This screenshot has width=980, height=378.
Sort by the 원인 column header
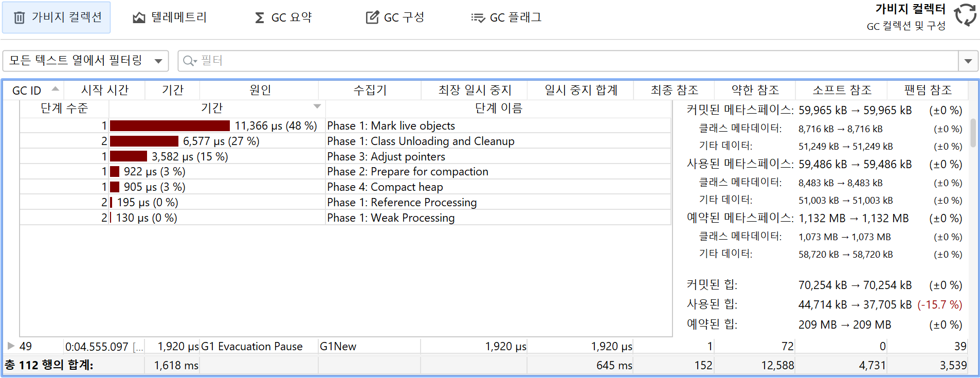click(x=260, y=91)
